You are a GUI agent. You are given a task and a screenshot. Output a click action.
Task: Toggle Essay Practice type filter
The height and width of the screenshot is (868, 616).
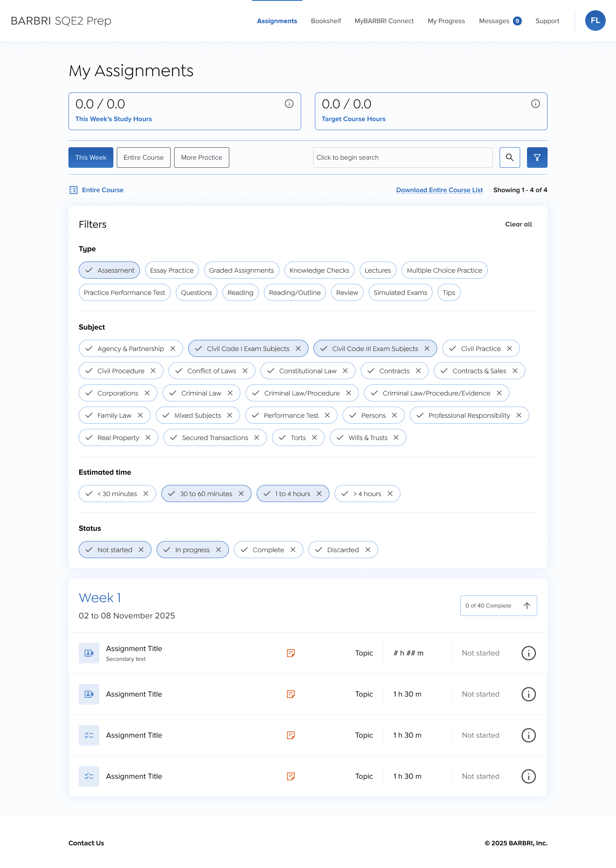tap(172, 270)
